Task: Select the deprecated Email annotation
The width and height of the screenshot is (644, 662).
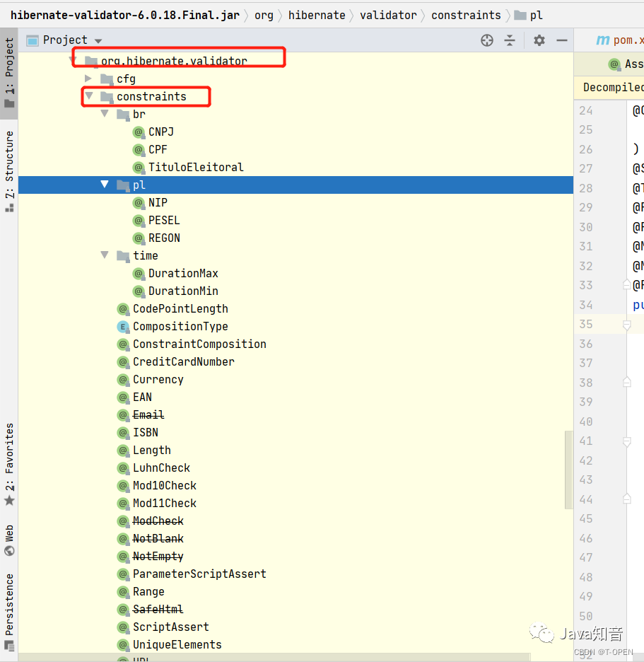Action: click(148, 415)
